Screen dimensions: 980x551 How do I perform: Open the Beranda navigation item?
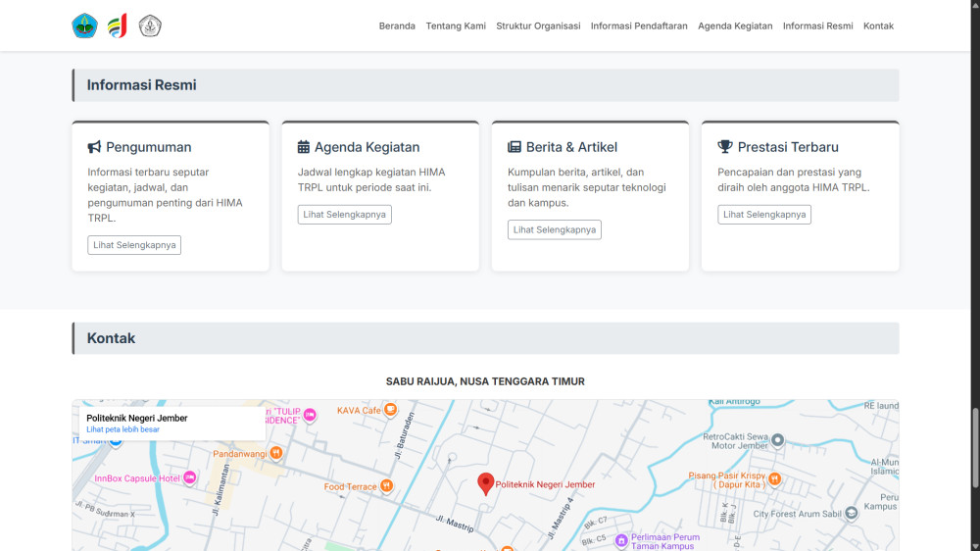point(397,26)
